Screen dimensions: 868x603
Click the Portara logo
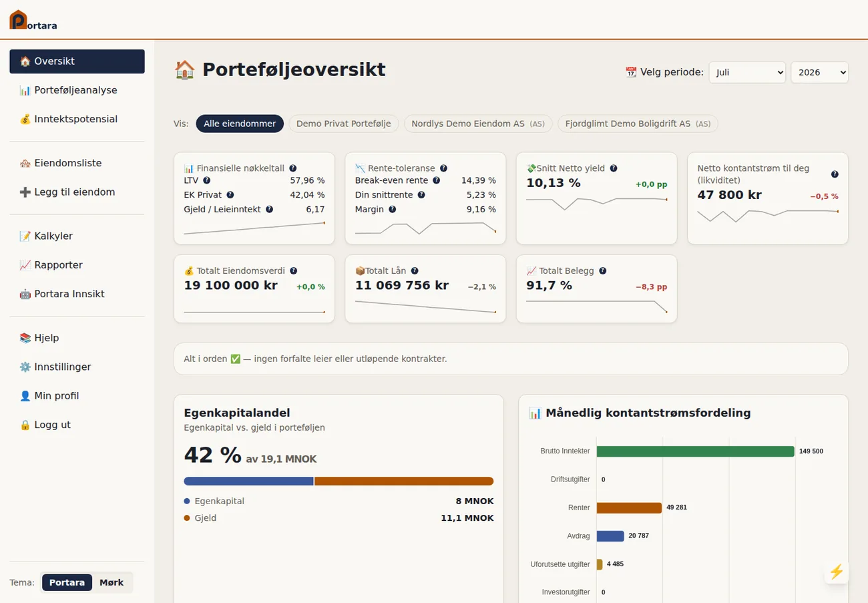[33, 20]
